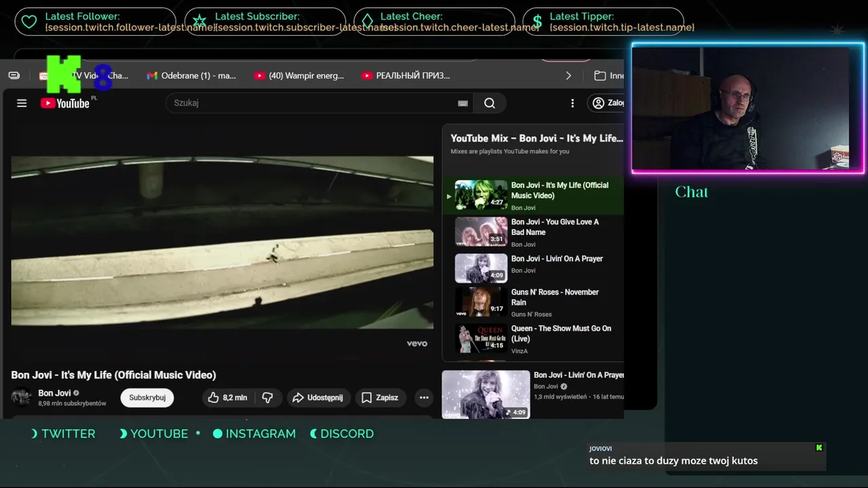Click the browser tab-list icon left of bookmarks

tap(14, 75)
